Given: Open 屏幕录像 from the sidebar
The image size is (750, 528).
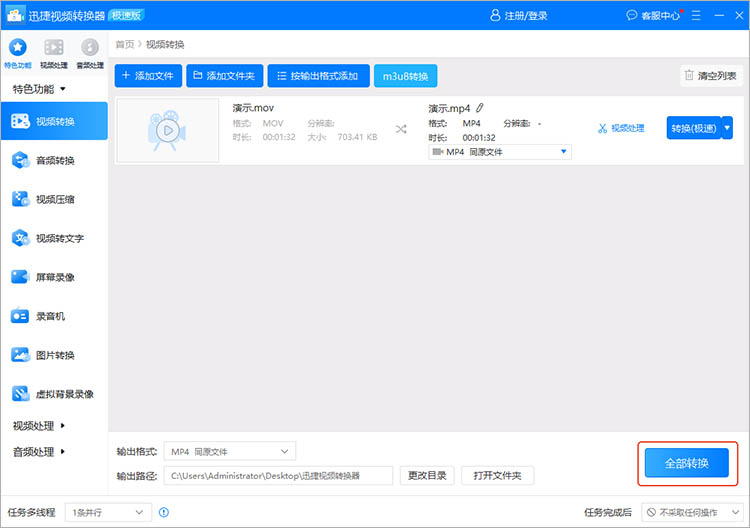Looking at the screenshot, I should (54, 277).
